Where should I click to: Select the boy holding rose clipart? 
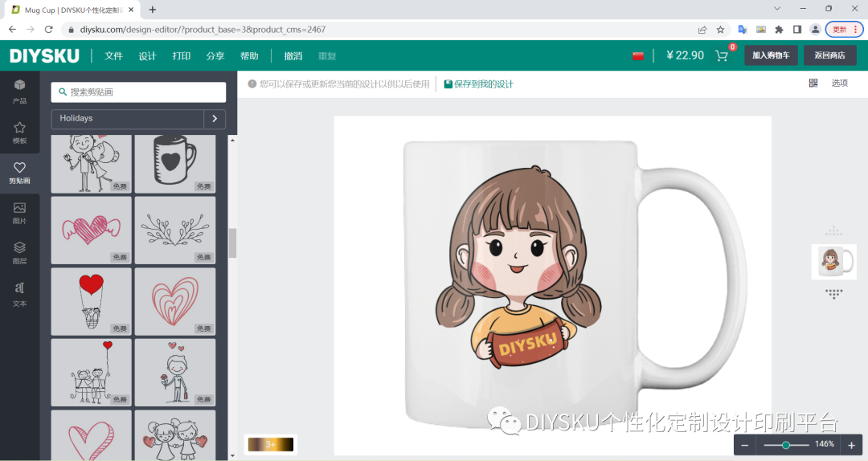(x=175, y=373)
